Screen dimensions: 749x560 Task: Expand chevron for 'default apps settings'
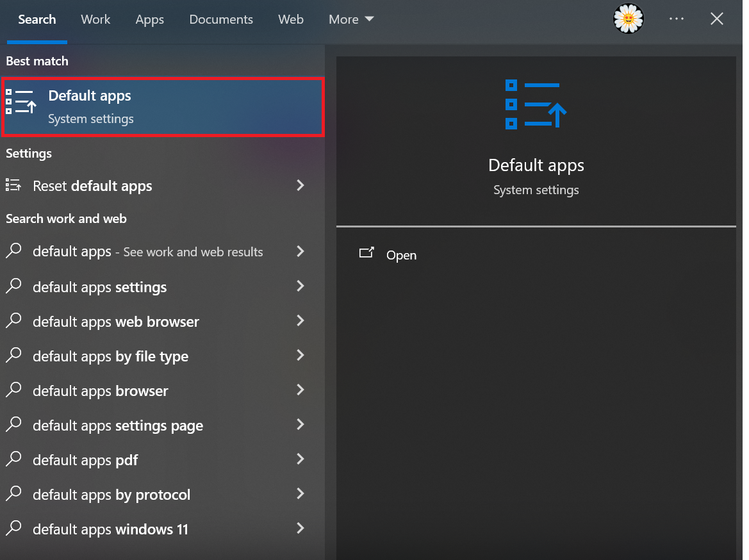[x=300, y=286]
